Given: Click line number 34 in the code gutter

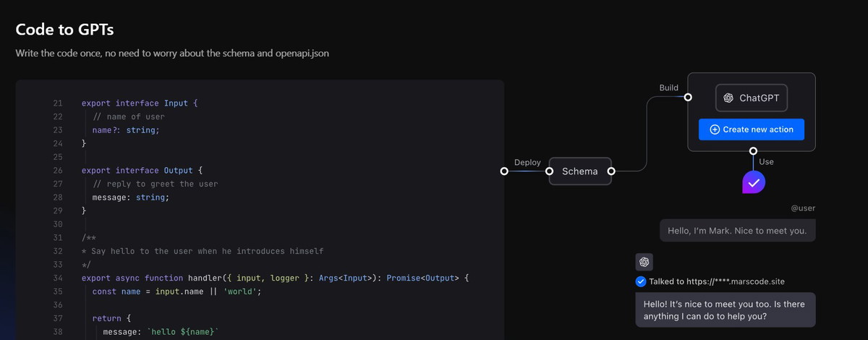Looking at the screenshot, I should [x=58, y=278].
